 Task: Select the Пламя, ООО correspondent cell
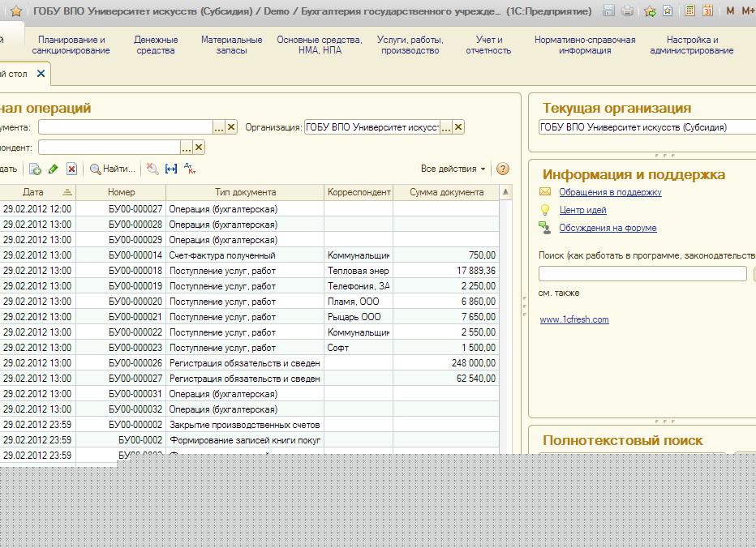[359, 302]
